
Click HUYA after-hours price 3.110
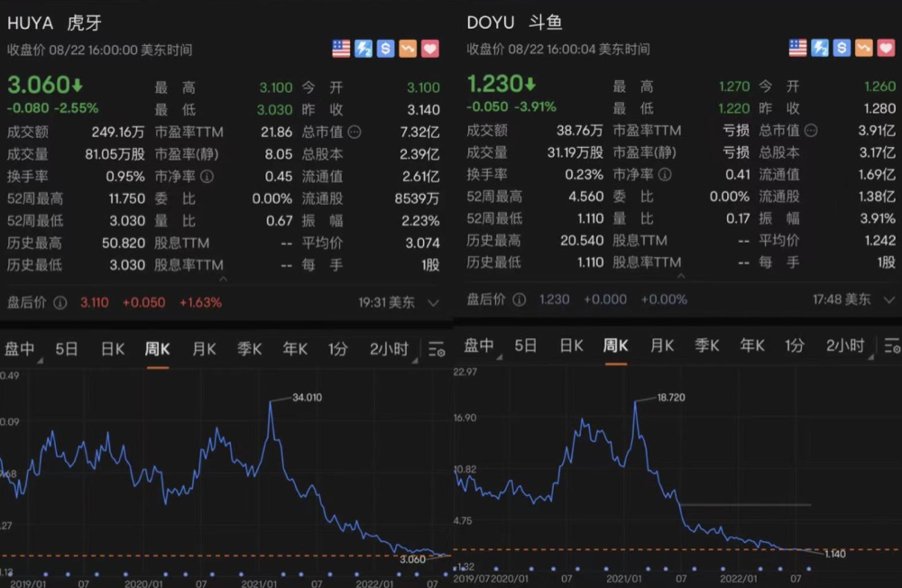[95, 303]
